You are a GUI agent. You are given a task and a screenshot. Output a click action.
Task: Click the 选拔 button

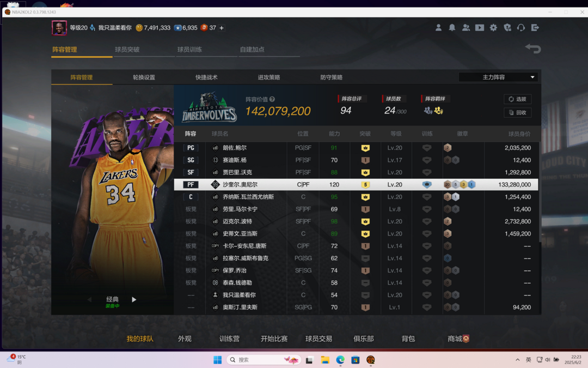(x=518, y=99)
